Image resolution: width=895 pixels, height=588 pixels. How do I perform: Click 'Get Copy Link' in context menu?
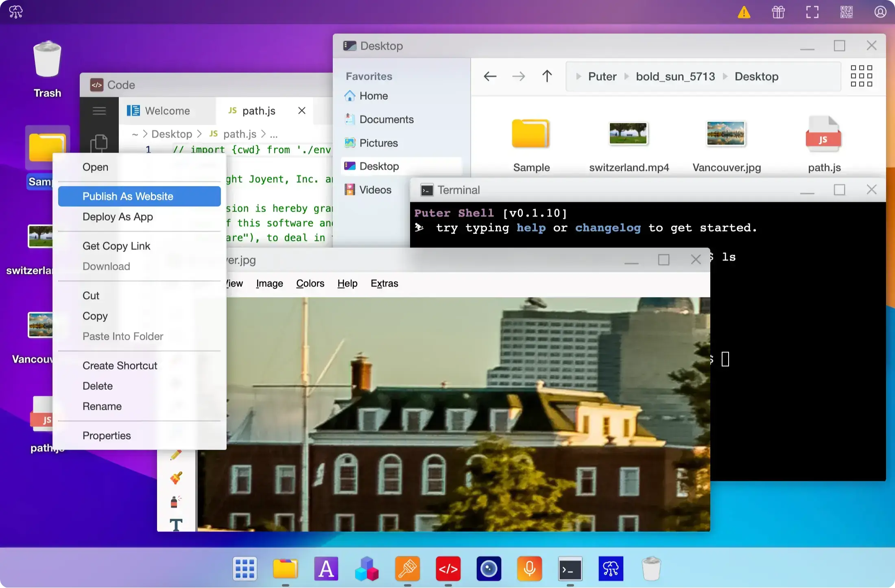click(x=116, y=245)
